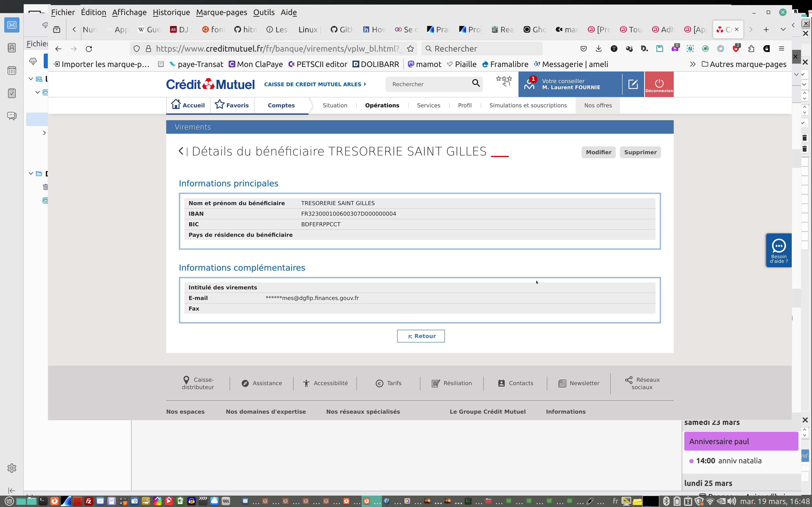Open the Besoin d'aide chat widget
The image size is (812, 507).
coord(778,251)
